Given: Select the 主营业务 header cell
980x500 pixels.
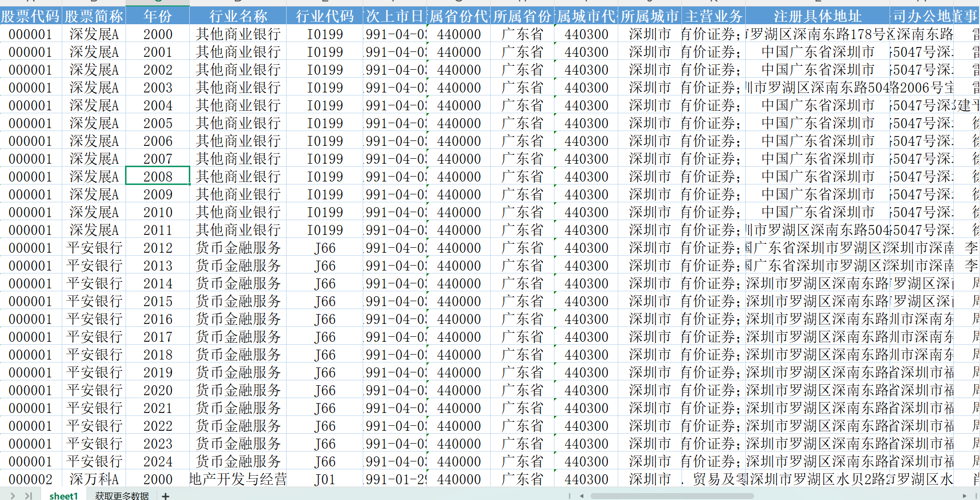Looking at the screenshot, I should point(714,16).
